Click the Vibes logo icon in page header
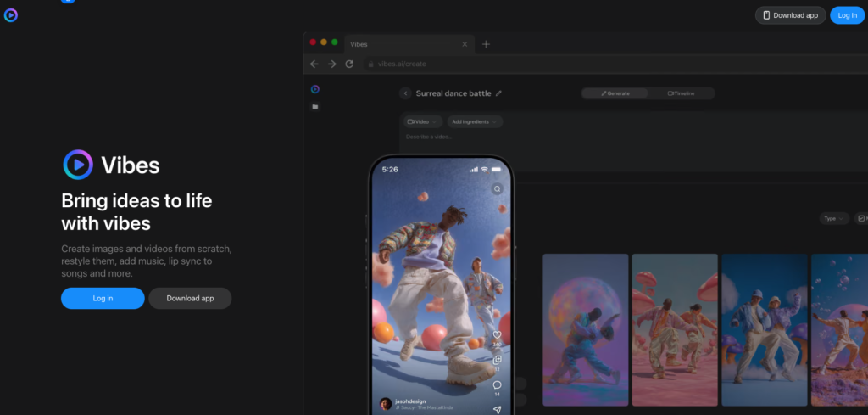This screenshot has height=415, width=868. coord(10,15)
